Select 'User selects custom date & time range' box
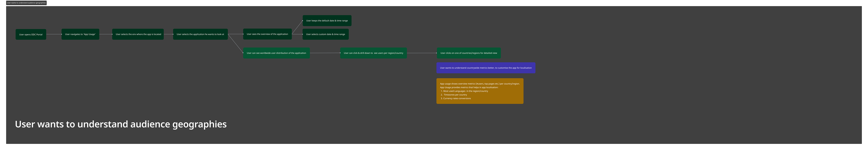This screenshot has width=868, height=150. point(325,34)
